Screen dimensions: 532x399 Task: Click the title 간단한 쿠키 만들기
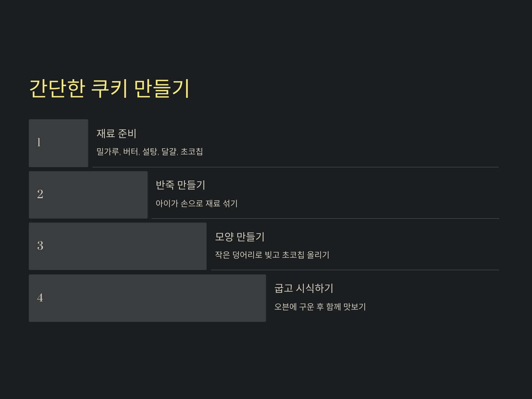pyautogui.click(x=110, y=88)
